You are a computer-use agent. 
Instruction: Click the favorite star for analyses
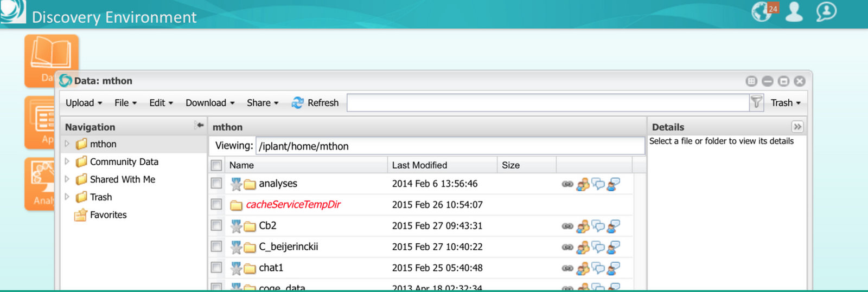point(236,184)
